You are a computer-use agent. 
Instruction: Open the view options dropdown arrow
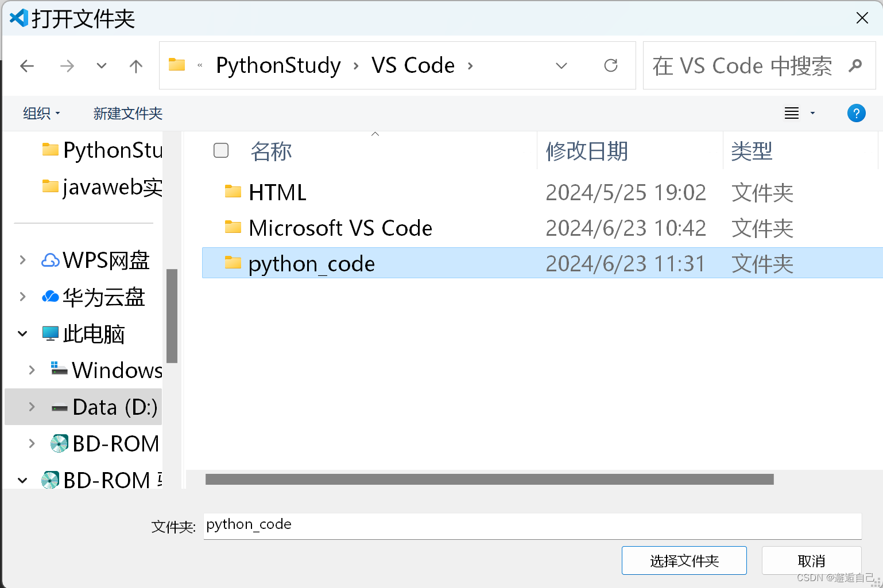pyautogui.click(x=812, y=113)
